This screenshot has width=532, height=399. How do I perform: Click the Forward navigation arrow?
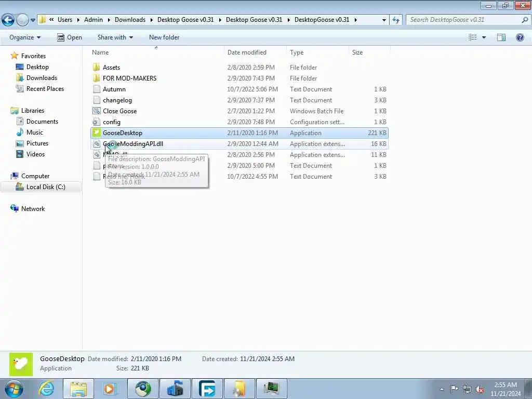click(22, 20)
